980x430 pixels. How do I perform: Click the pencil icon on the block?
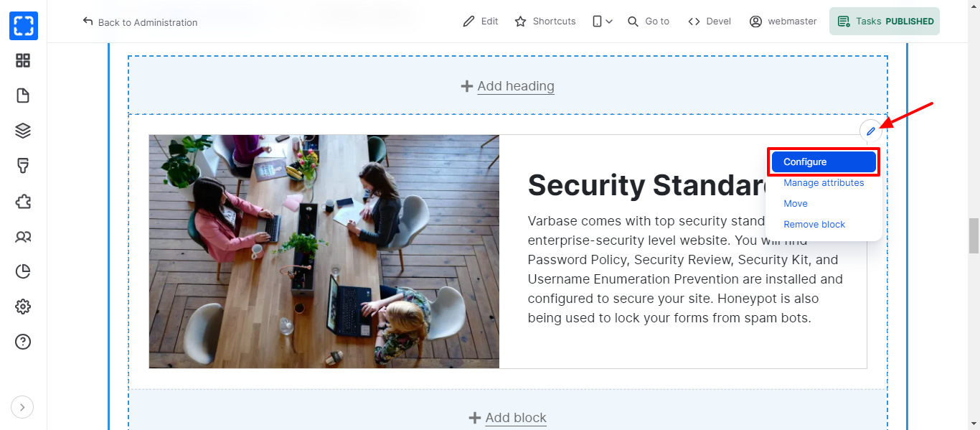point(870,131)
